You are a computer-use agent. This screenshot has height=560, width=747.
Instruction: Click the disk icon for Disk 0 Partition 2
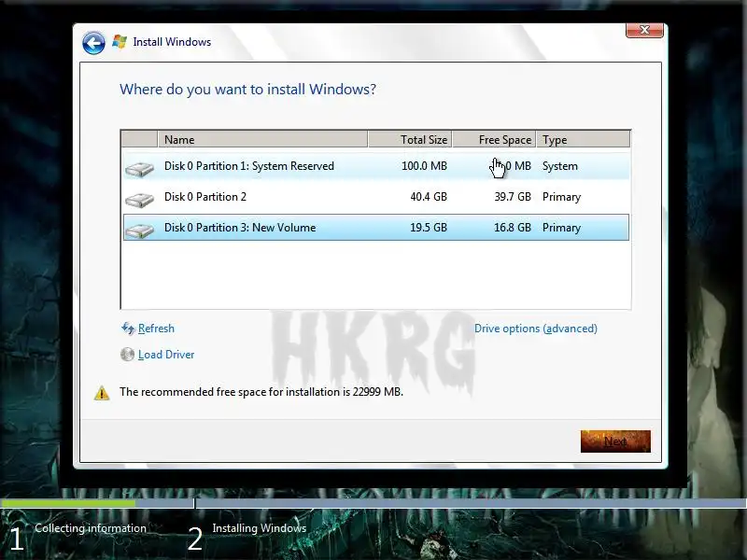(139, 200)
